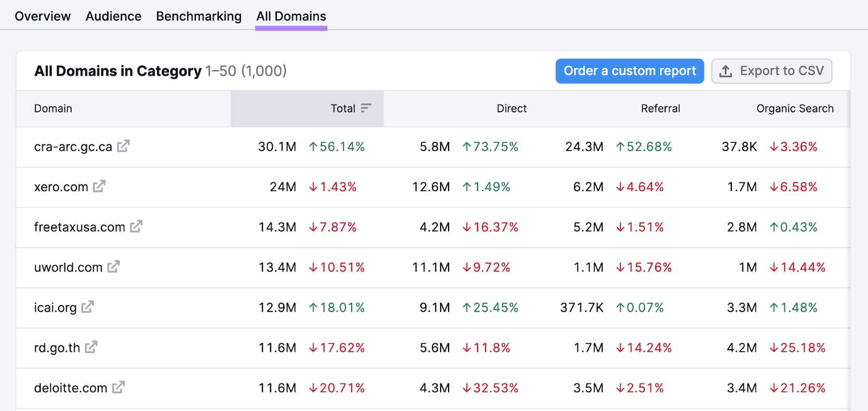Click total traffic 30.1M for cra-arc.gc.ca

point(277,147)
